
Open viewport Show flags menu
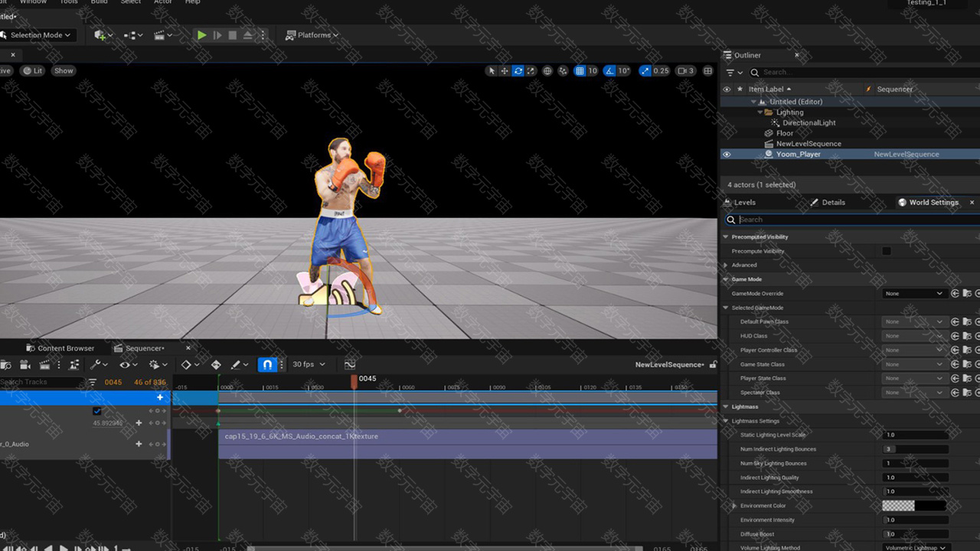click(64, 70)
